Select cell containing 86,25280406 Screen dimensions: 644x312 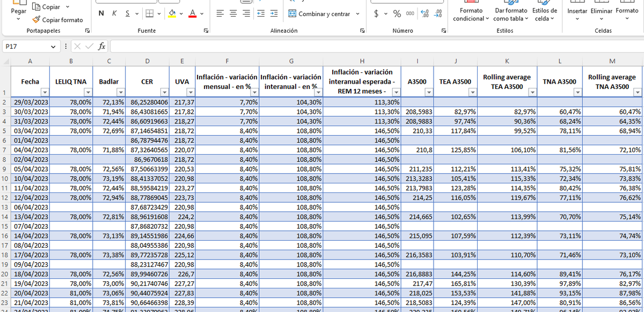coord(147,102)
